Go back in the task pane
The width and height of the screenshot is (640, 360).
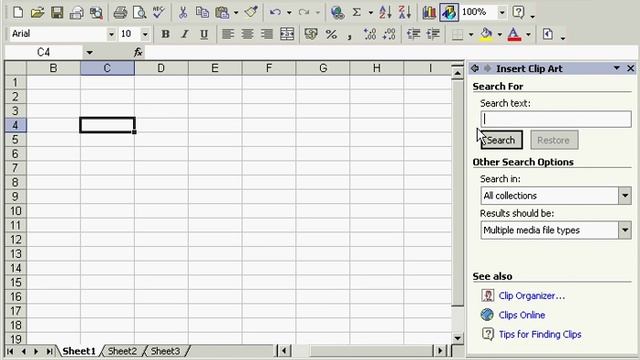pyautogui.click(x=475, y=68)
